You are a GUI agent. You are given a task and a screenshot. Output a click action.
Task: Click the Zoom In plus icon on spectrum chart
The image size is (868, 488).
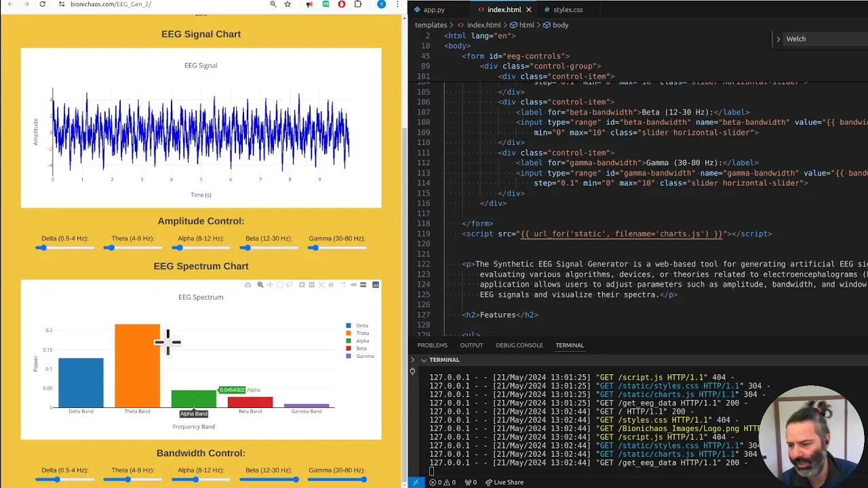coord(302,285)
